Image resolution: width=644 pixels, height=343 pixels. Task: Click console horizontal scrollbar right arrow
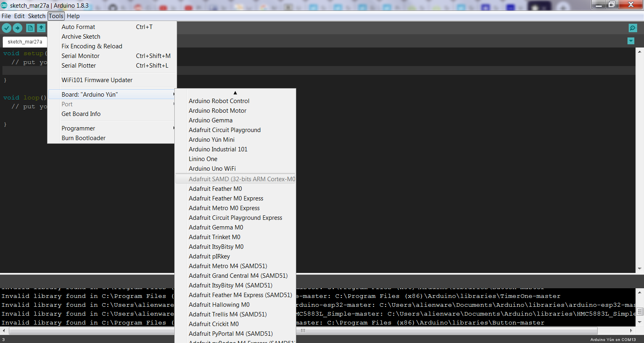pos(631,331)
